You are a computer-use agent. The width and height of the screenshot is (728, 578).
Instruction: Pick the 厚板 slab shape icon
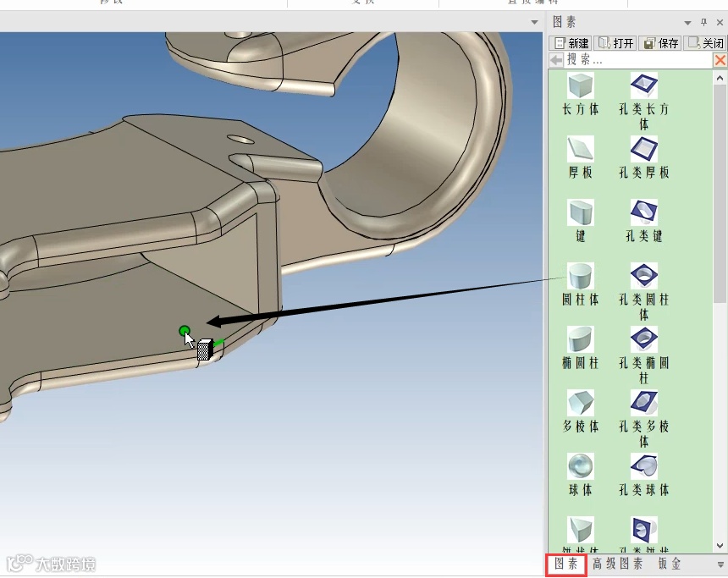581,149
